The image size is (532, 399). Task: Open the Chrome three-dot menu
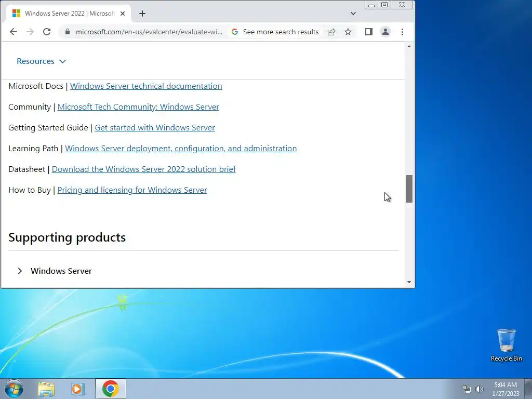pyautogui.click(x=403, y=32)
